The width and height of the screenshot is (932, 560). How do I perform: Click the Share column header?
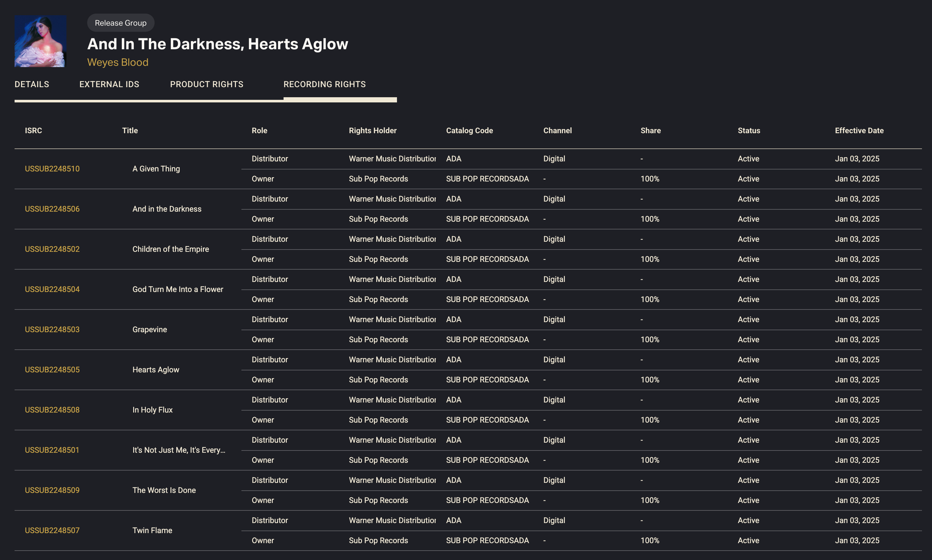(650, 131)
